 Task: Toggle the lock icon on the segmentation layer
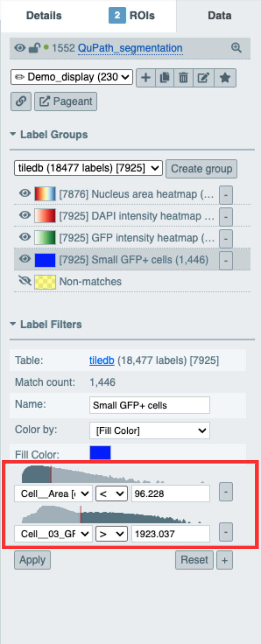[34, 48]
